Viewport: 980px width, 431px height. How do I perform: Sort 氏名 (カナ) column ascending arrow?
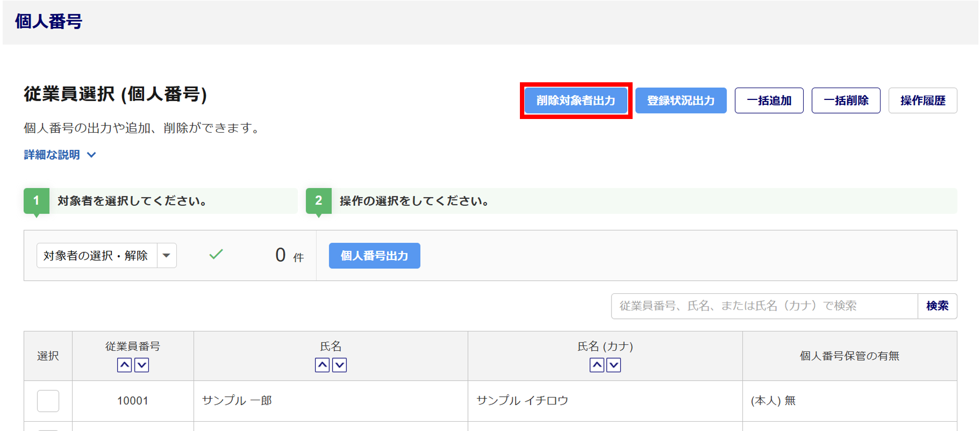596,365
